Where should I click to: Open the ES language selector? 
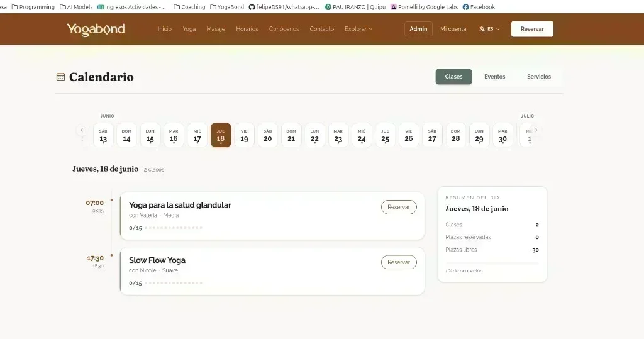point(489,29)
